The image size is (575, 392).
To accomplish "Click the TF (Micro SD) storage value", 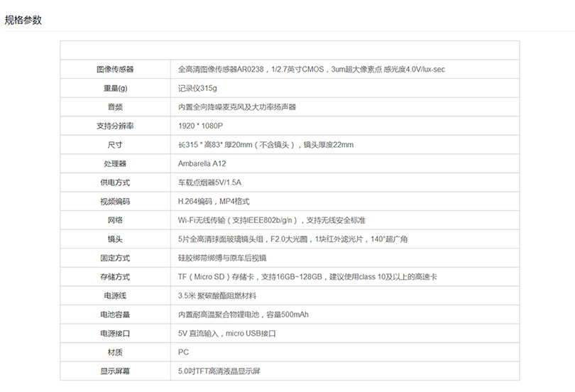I will click(307, 277).
